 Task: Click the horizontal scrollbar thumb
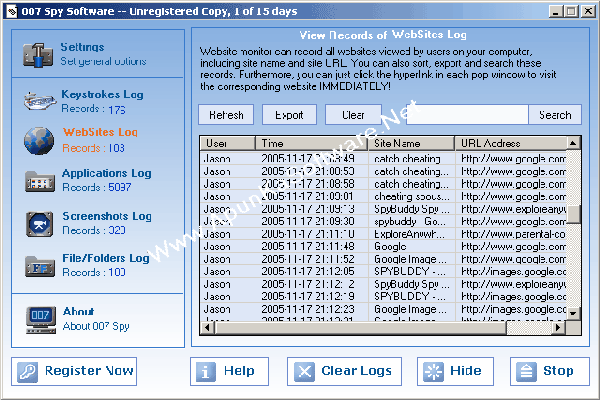click(x=360, y=328)
